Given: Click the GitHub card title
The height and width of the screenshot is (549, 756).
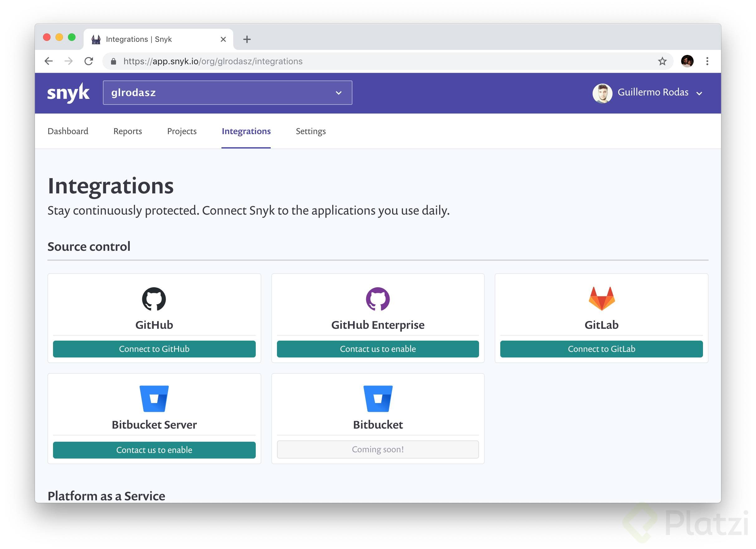Looking at the screenshot, I should (154, 325).
